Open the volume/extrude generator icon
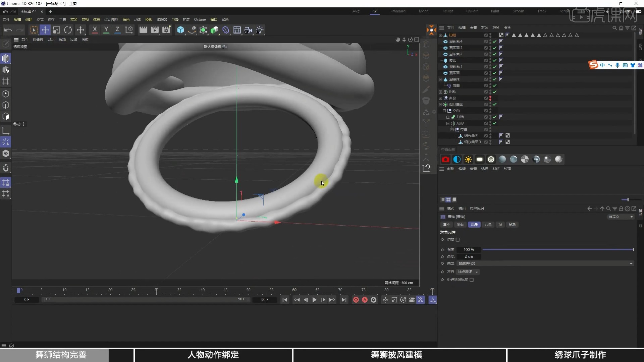This screenshot has height=362, width=644. click(215, 30)
